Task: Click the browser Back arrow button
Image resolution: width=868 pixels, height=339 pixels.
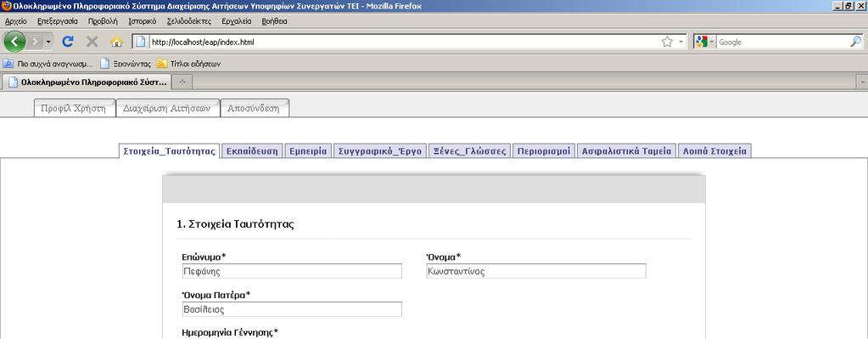Action: pos(15,42)
